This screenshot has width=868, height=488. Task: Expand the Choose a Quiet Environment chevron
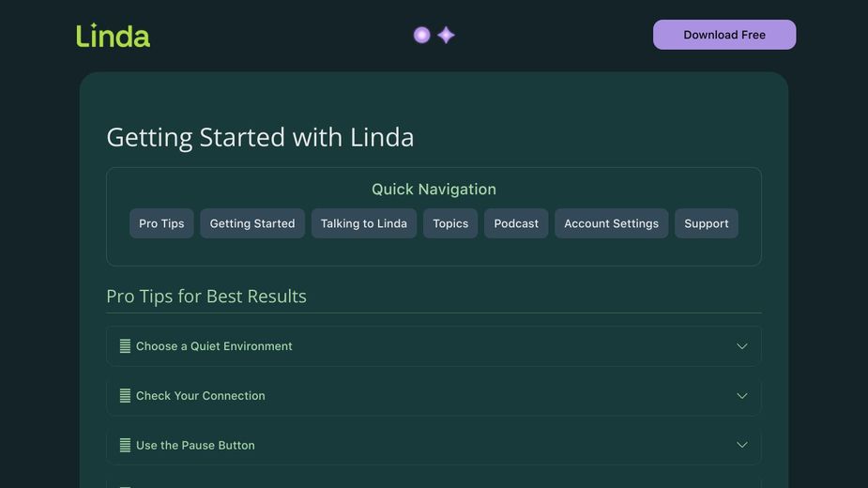click(741, 346)
